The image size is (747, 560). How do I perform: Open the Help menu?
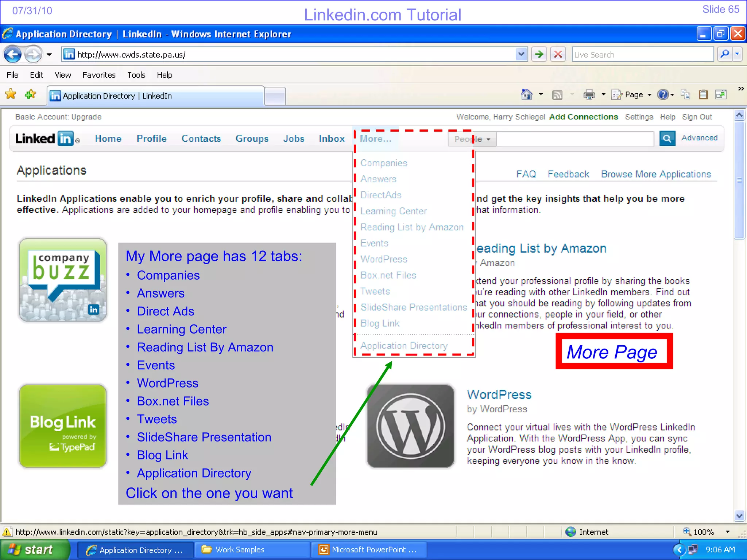click(x=165, y=75)
